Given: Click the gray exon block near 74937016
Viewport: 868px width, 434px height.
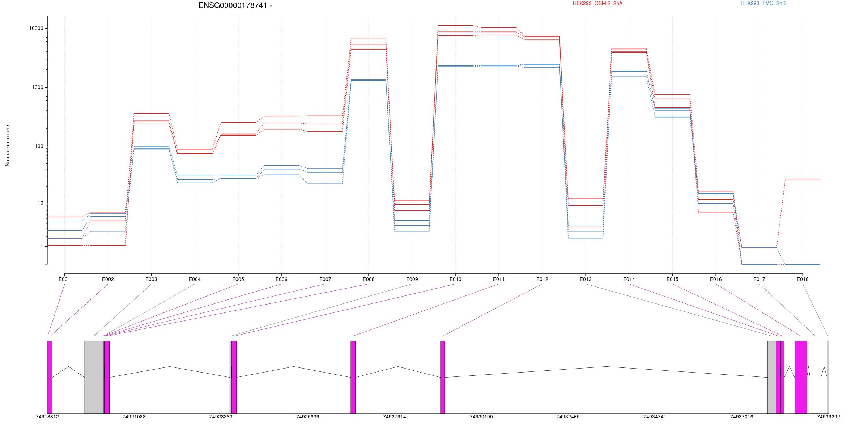Looking at the screenshot, I should (x=772, y=377).
